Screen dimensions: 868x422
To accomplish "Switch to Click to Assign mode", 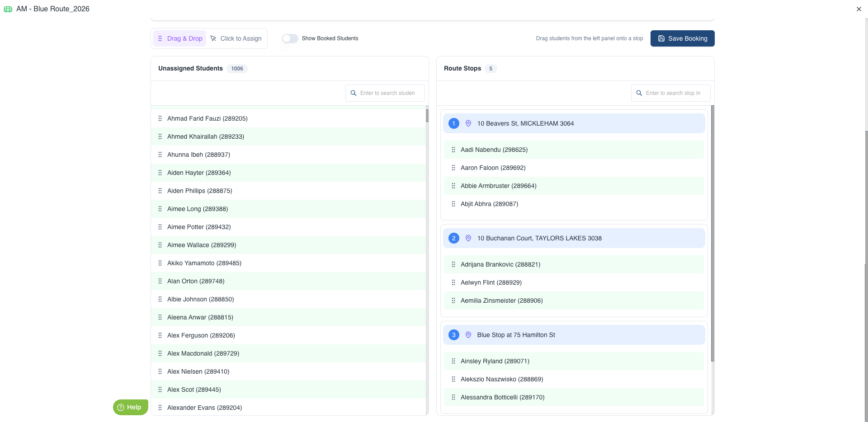I will pos(236,38).
